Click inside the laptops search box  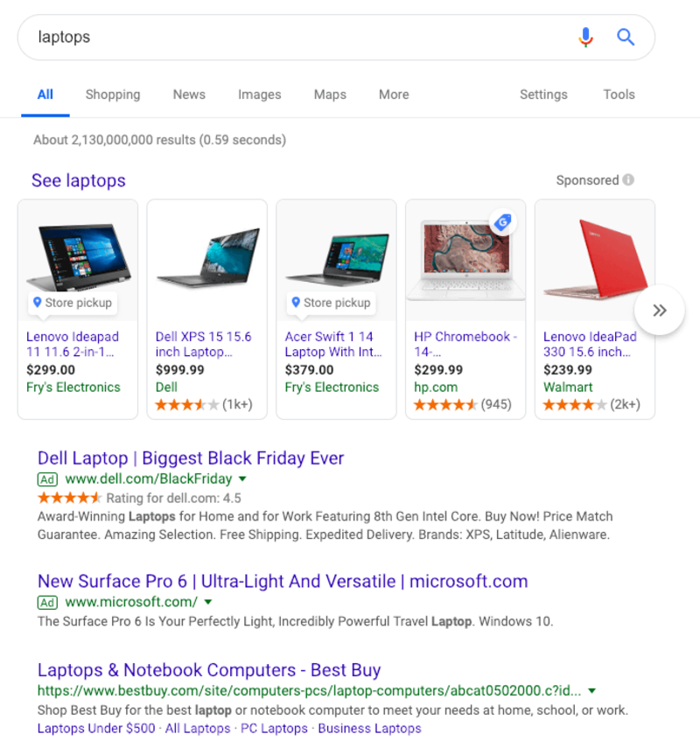(x=262, y=38)
